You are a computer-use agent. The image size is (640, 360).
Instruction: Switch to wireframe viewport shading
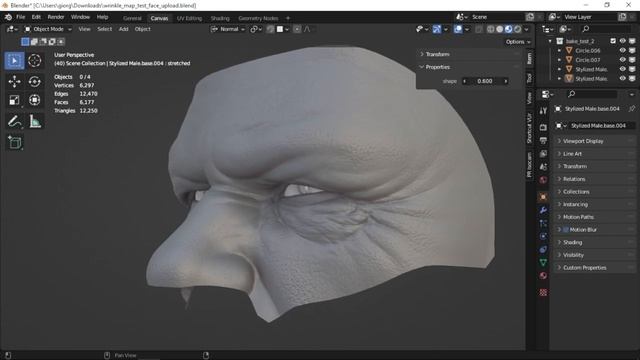point(491,29)
